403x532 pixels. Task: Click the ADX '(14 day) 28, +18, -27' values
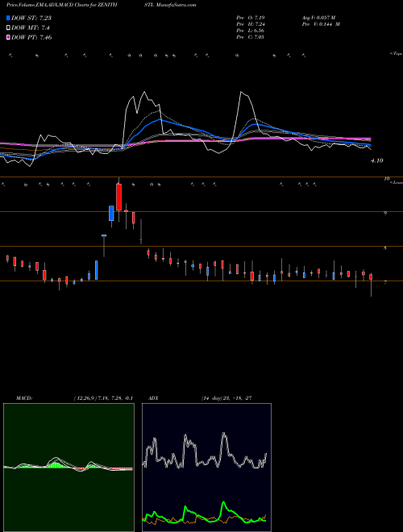[x=226, y=398]
